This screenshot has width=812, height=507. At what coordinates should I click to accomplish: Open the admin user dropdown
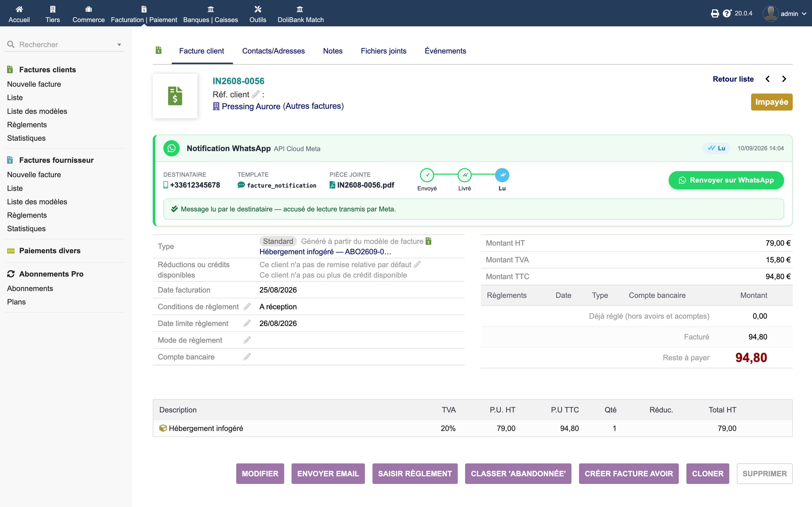tap(785, 13)
